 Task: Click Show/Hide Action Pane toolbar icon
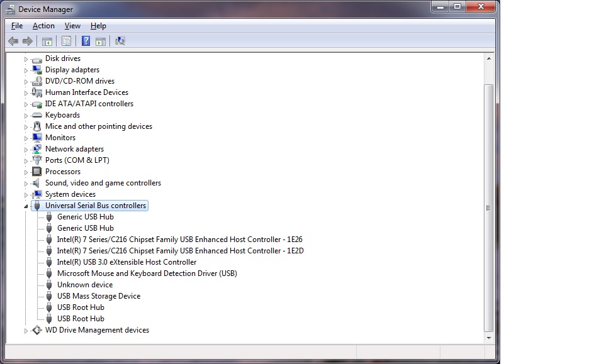click(x=100, y=41)
